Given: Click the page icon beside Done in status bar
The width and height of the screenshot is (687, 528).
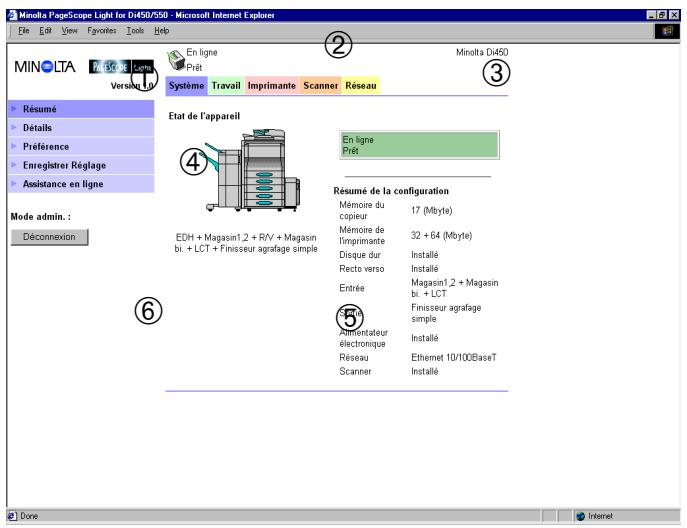Looking at the screenshot, I should 13,516.
